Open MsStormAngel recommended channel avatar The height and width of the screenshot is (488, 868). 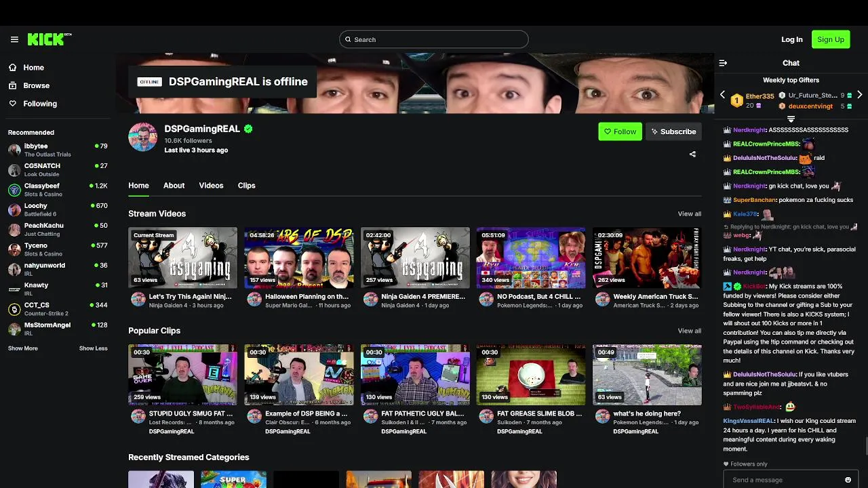point(14,329)
